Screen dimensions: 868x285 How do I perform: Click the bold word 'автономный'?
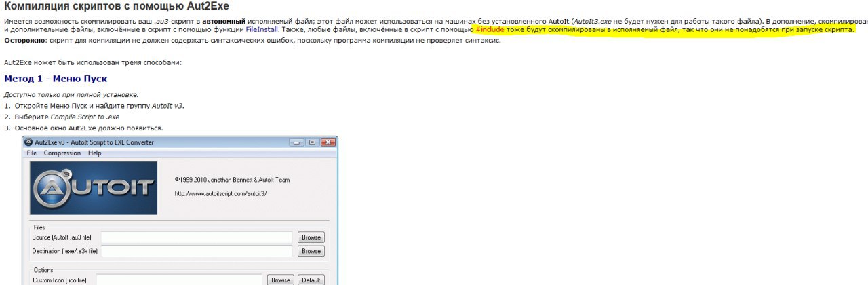point(224,21)
